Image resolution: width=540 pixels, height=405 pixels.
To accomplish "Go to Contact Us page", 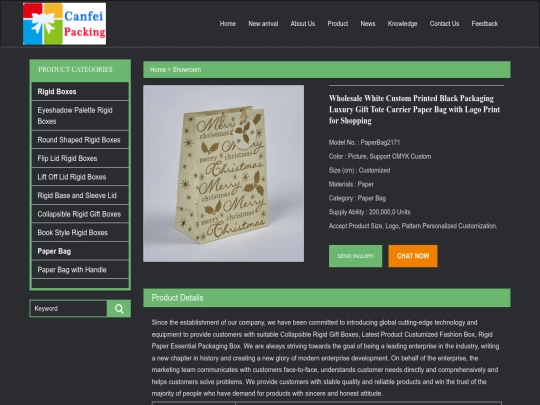I will [x=444, y=24].
